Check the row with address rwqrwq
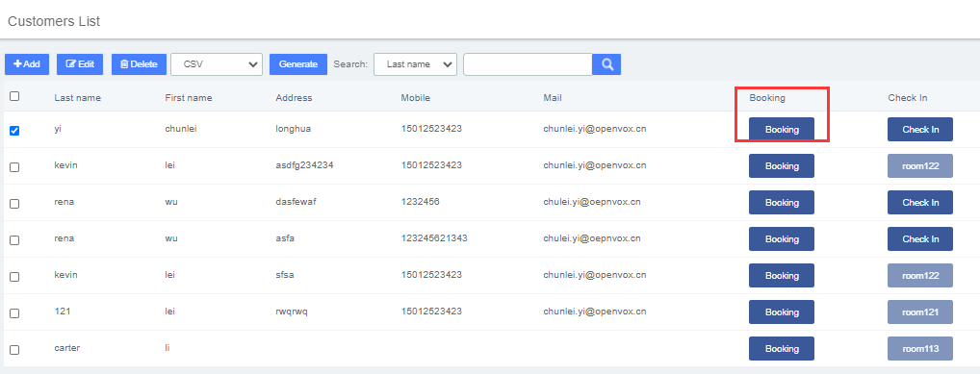 15,313
